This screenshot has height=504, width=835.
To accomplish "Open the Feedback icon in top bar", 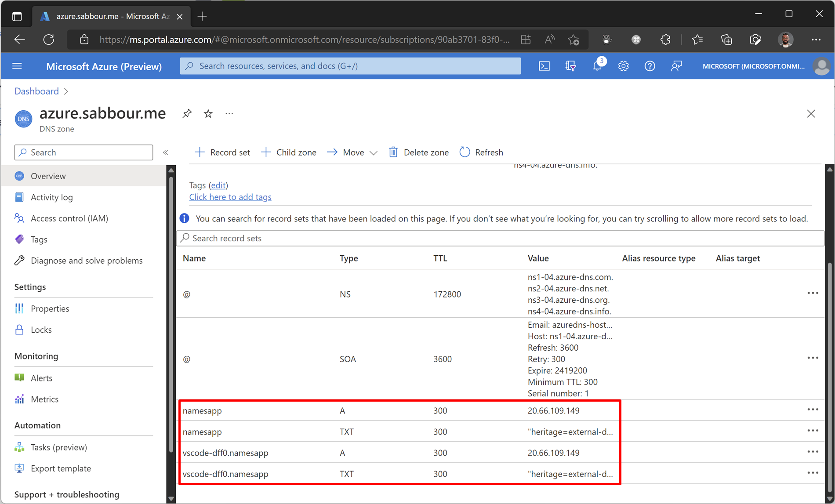I will pos(676,66).
